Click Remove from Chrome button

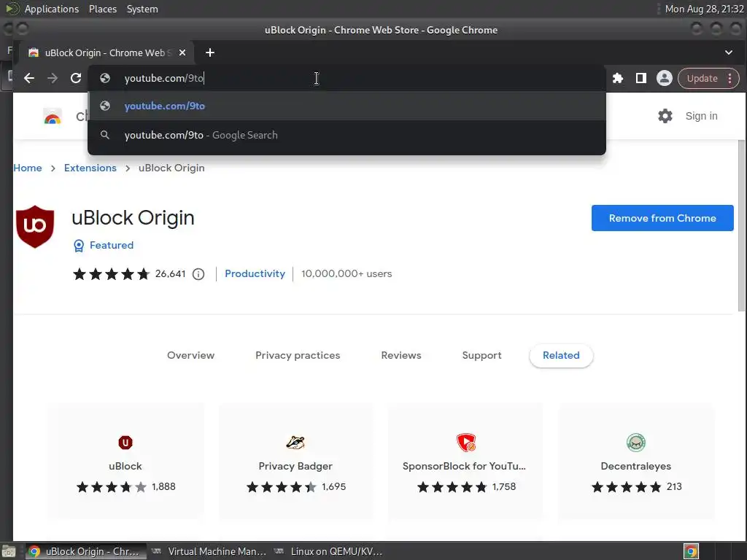pos(662,218)
